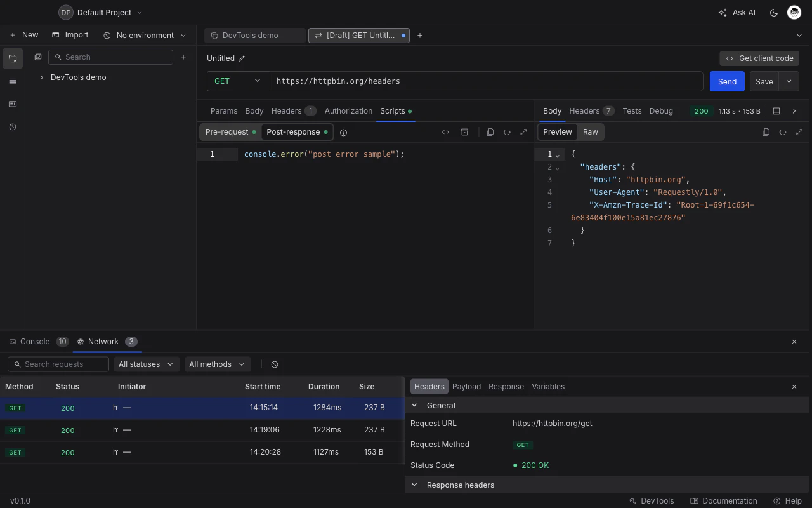
Task: Copy the response body
Action: (766, 132)
